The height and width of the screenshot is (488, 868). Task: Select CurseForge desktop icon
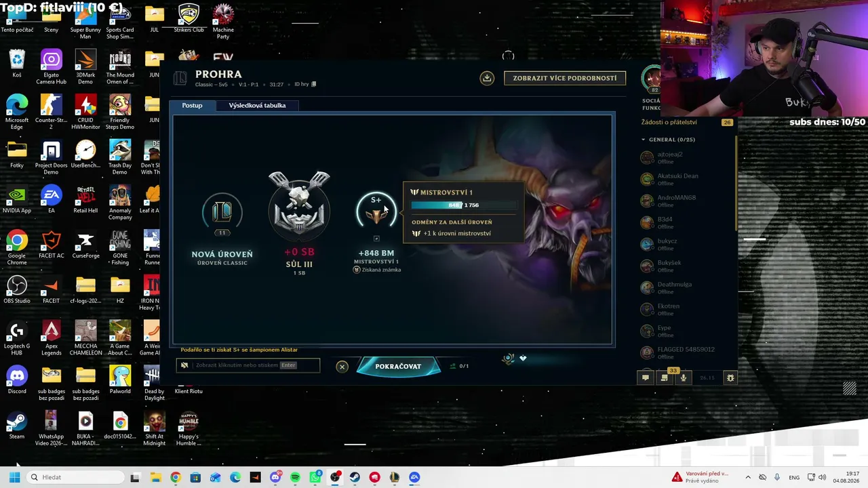85,245
